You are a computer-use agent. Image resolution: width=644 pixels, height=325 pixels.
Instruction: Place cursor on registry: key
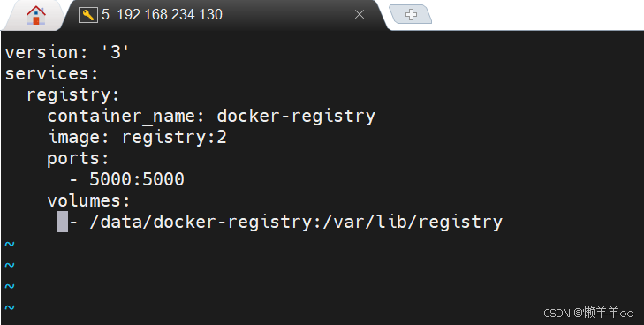point(73,95)
